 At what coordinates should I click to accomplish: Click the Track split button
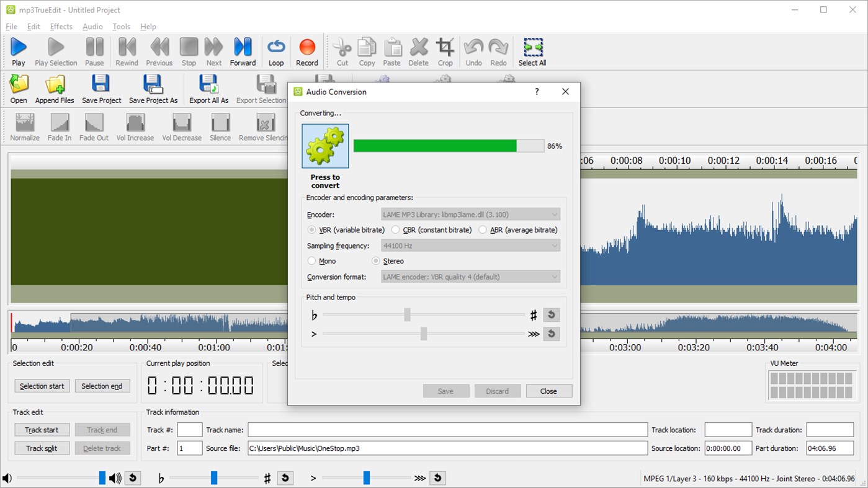[42, 448]
